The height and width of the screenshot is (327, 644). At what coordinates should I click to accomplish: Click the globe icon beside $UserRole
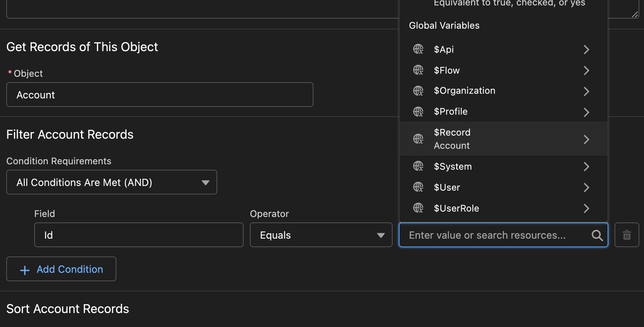point(418,208)
